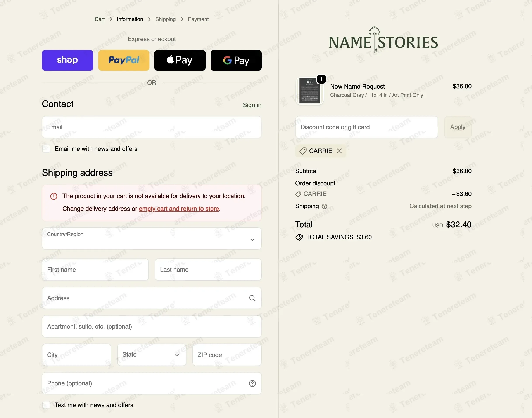This screenshot has width=532, height=418.
Task: Select Google Pay express checkout
Action: point(236,60)
